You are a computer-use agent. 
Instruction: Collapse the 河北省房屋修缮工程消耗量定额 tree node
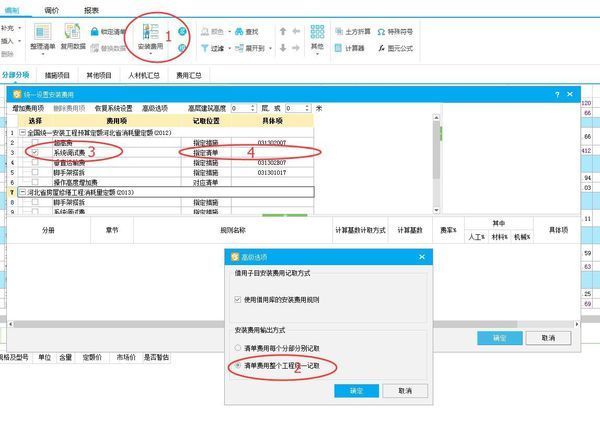23,192
